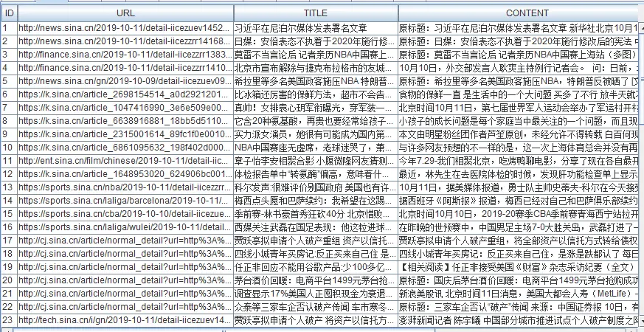The width and height of the screenshot is (644, 332).
Task: Click the TITLE column header
Action: [x=316, y=13]
